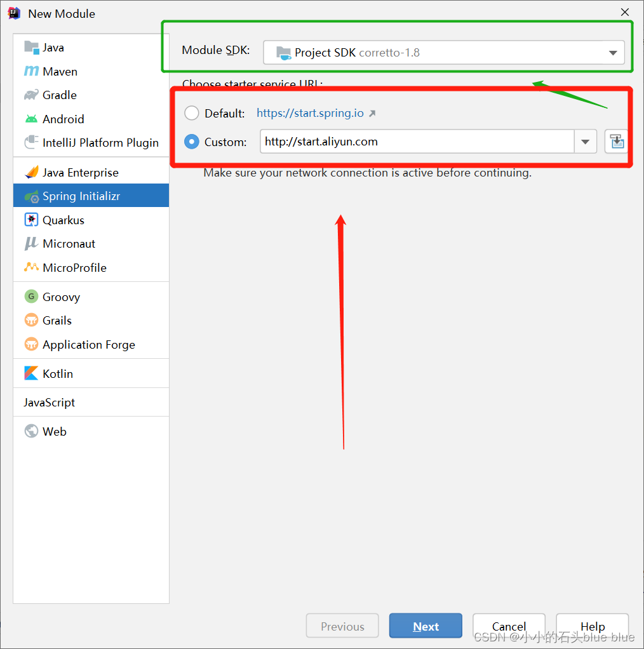Image resolution: width=644 pixels, height=649 pixels.
Task: Click the IntelliJ IDEA logo in the title bar
Action: [14, 13]
